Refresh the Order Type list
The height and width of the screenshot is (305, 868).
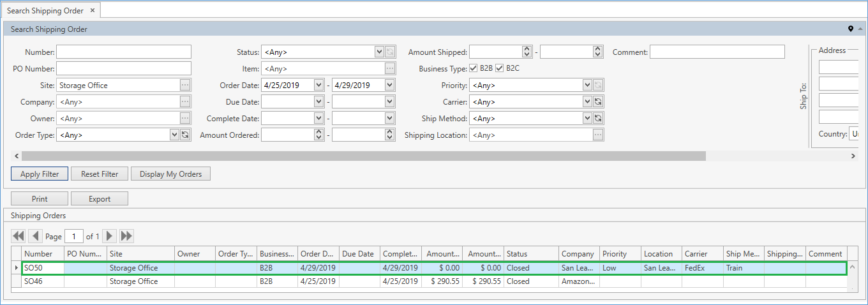185,135
